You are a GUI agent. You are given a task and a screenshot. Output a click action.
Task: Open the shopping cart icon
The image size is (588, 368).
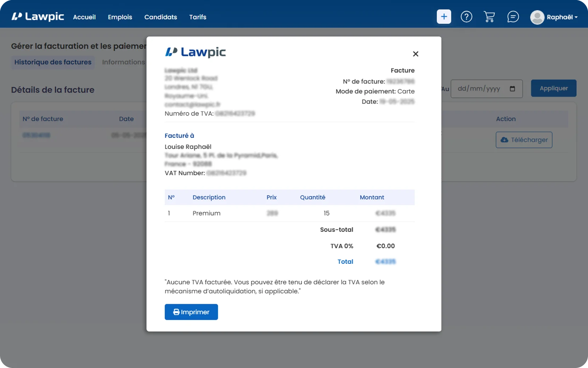click(489, 17)
